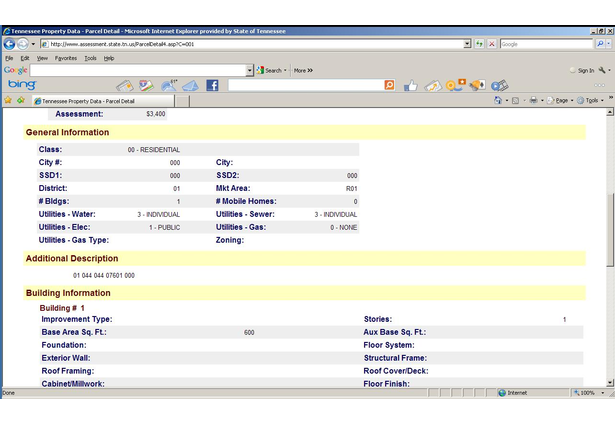This screenshot has width=615, height=424.
Task: Refresh the page with green arrows icon
Action: pyautogui.click(x=479, y=44)
